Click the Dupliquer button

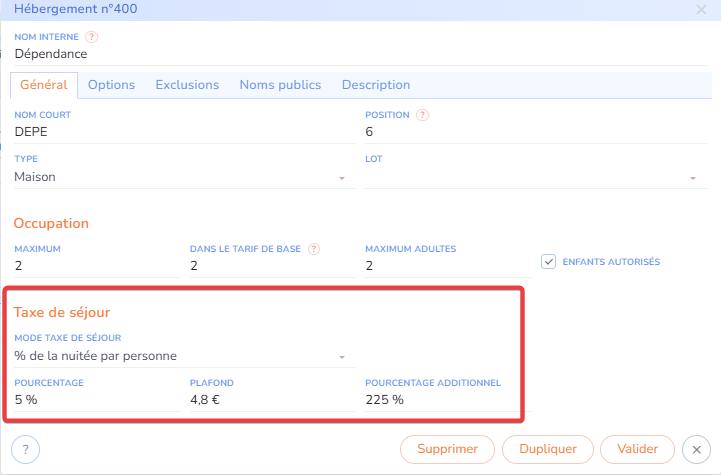point(547,449)
